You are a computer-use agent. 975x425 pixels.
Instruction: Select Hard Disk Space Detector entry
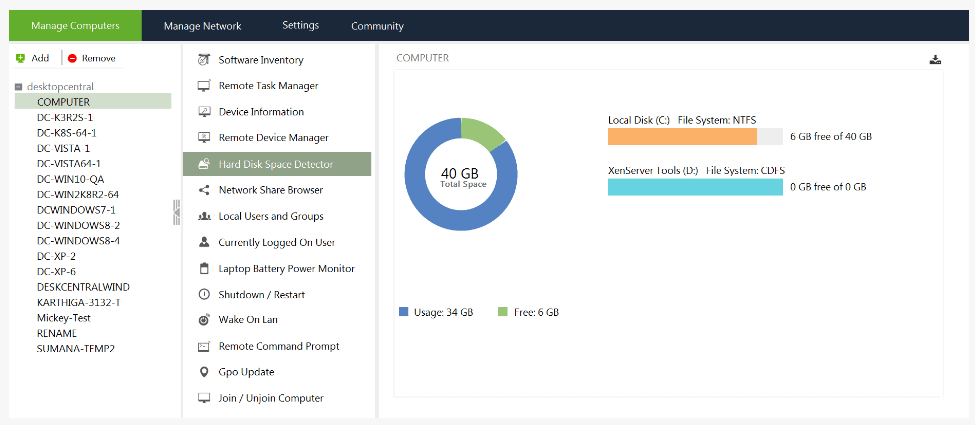click(277, 164)
